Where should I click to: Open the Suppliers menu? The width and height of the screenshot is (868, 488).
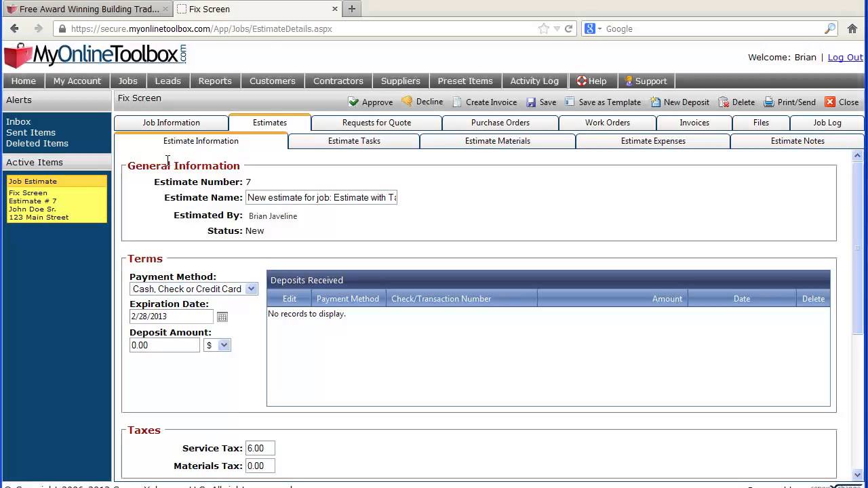click(x=401, y=81)
